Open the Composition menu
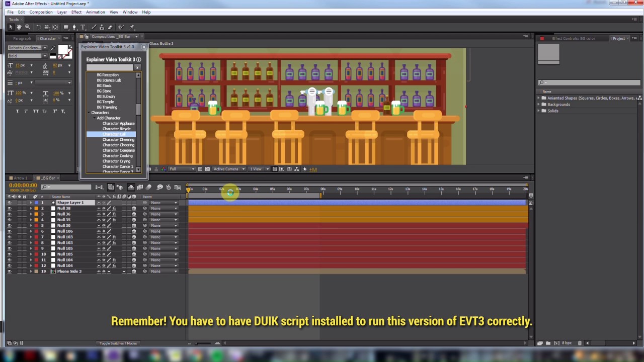The image size is (644, 362). (41, 12)
